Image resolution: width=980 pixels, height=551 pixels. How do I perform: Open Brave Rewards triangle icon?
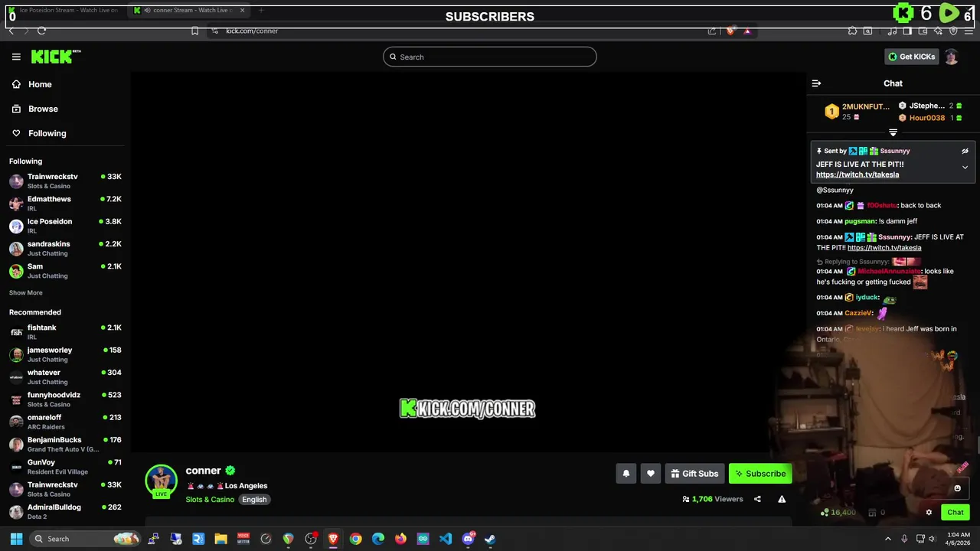747,31
